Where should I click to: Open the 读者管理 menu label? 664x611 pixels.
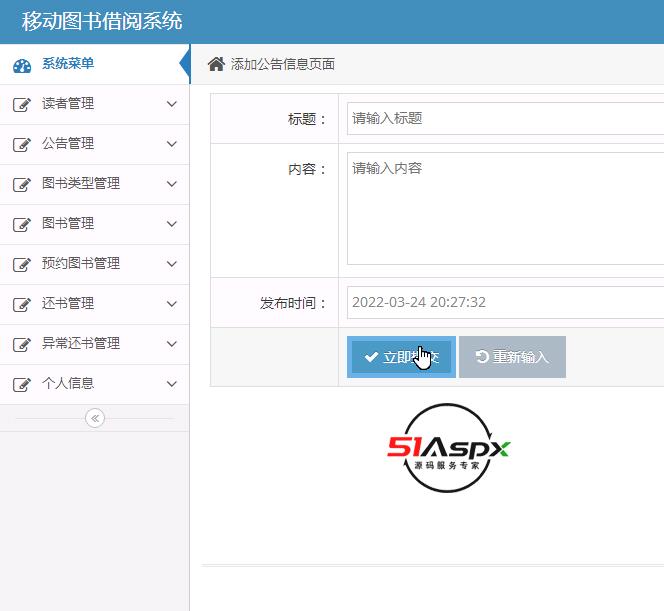tap(68, 103)
